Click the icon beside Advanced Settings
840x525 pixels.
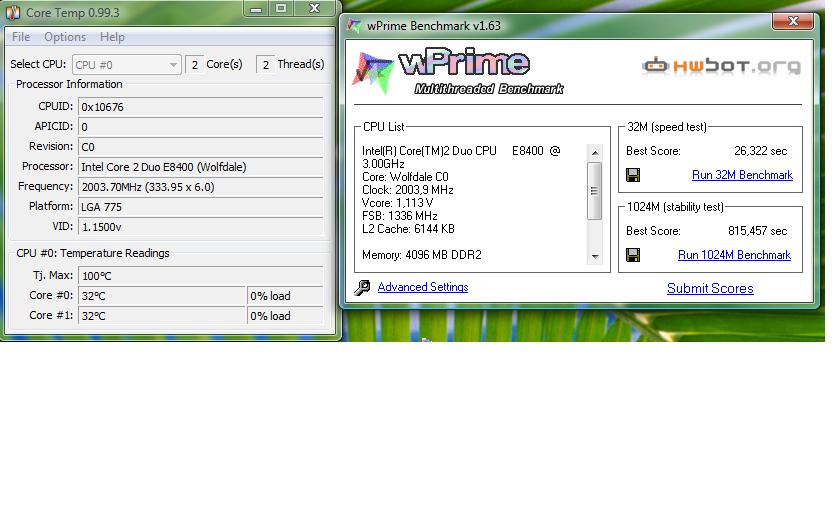(x=362, y=288)
